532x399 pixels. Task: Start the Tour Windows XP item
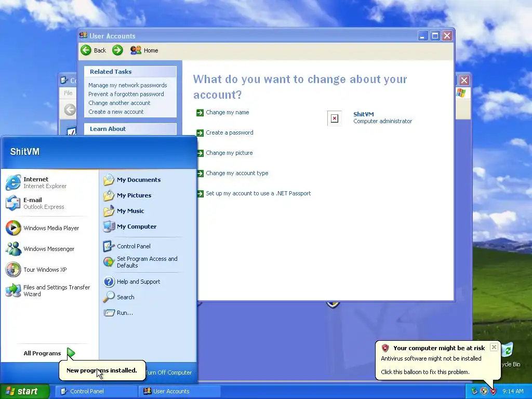[x=49, y=270]
